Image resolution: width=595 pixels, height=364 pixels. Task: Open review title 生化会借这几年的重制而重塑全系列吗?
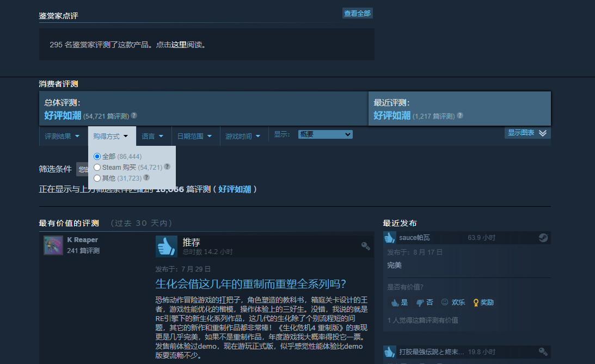click(x=251, y=284)
